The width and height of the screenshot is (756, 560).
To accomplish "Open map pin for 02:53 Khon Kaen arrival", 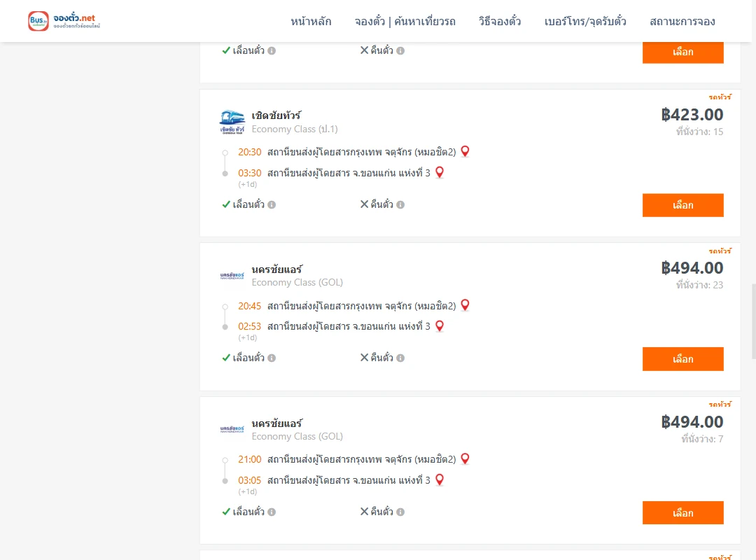I will (x=440, y=326).
